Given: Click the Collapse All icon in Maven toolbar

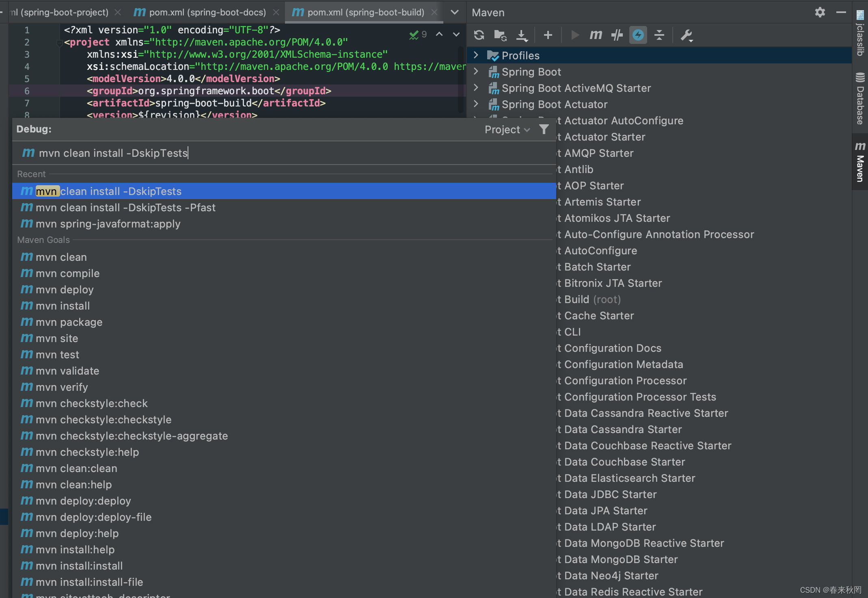Looking at the screenshot, I should click(659, 35).
